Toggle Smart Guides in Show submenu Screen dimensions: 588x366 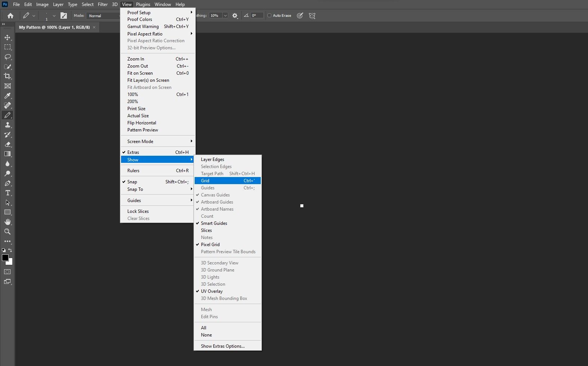click(x=214, y=223)
